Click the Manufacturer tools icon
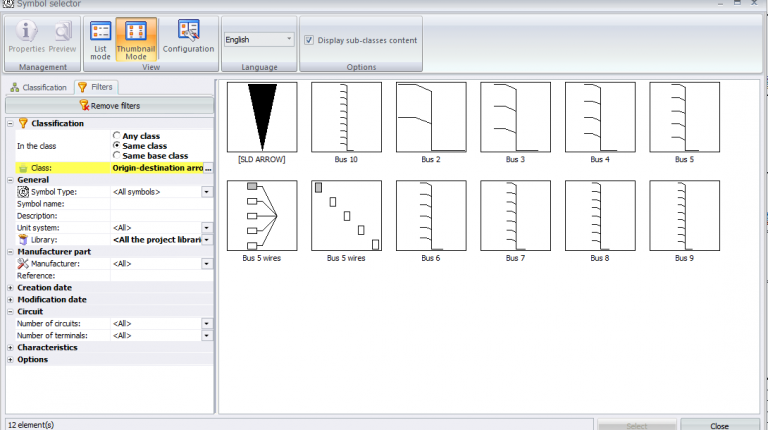 click(x=23, y=263)
